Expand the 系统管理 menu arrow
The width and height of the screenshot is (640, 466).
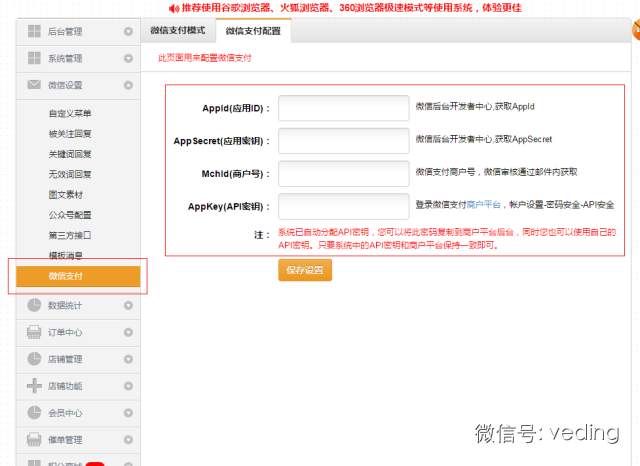128,58
